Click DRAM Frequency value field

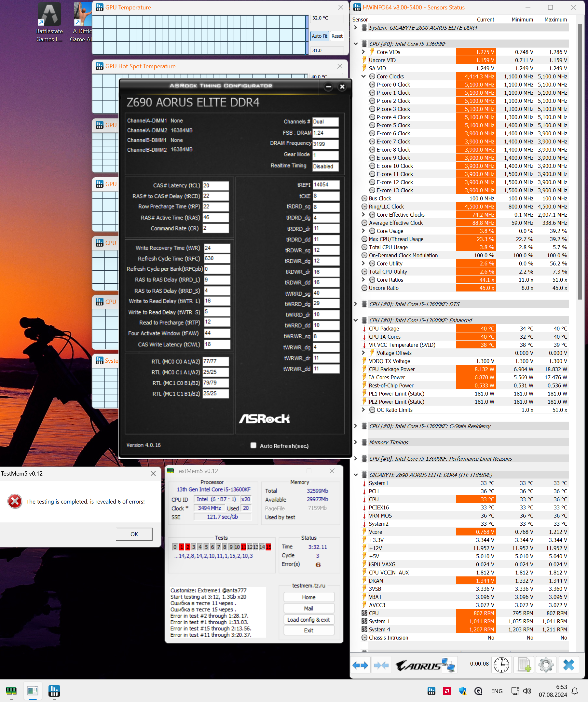point(325,144)
